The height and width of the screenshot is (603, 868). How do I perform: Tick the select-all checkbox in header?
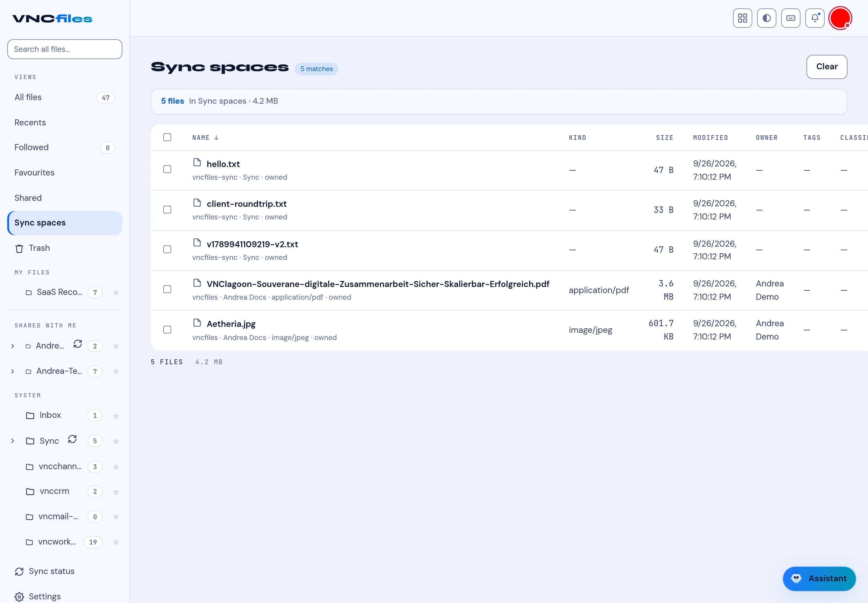point(167,137)
